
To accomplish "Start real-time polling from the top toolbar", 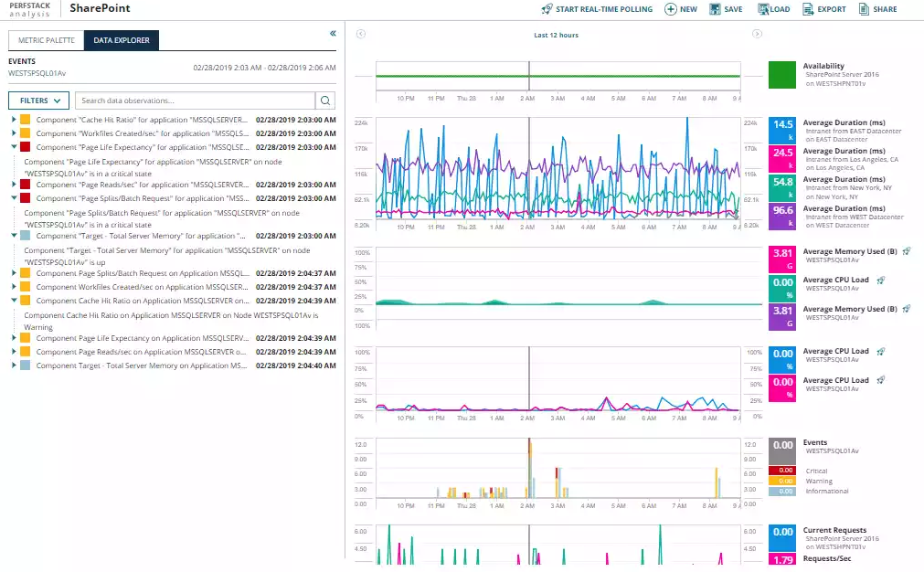I will pyautogui.click(x=597, y=9).
